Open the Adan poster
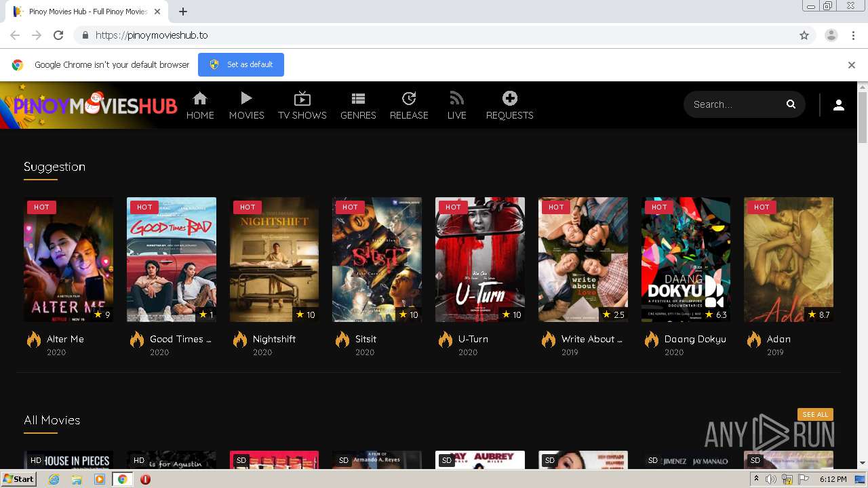This screenshot has width=868, height=488. point(789,260)
